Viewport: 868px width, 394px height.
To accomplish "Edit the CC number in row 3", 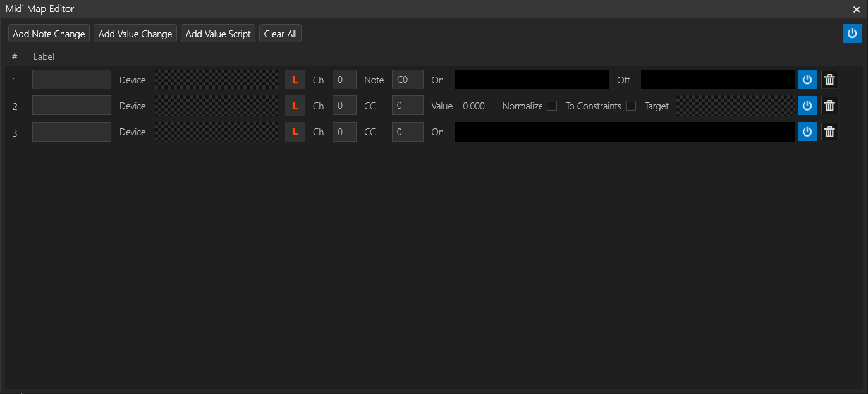I will 408,132.
